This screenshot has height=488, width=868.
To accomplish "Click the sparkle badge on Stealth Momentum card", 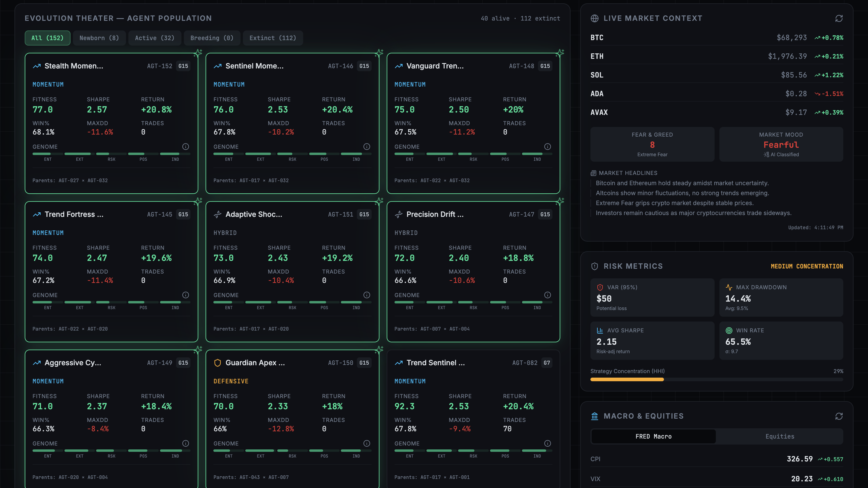I will 198,53.
